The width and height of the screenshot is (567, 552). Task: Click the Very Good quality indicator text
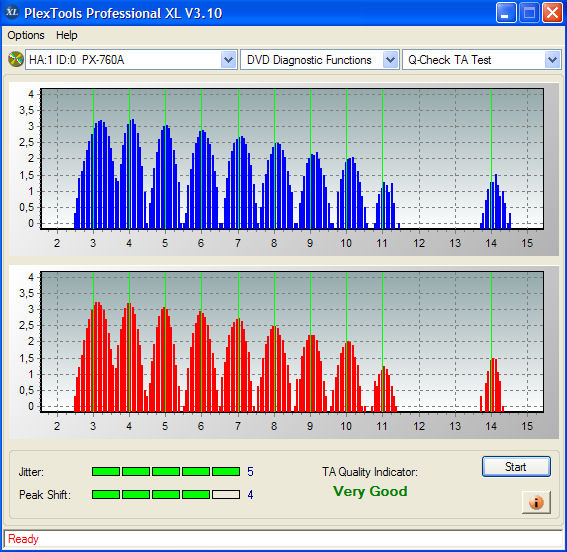click(370, 491)
